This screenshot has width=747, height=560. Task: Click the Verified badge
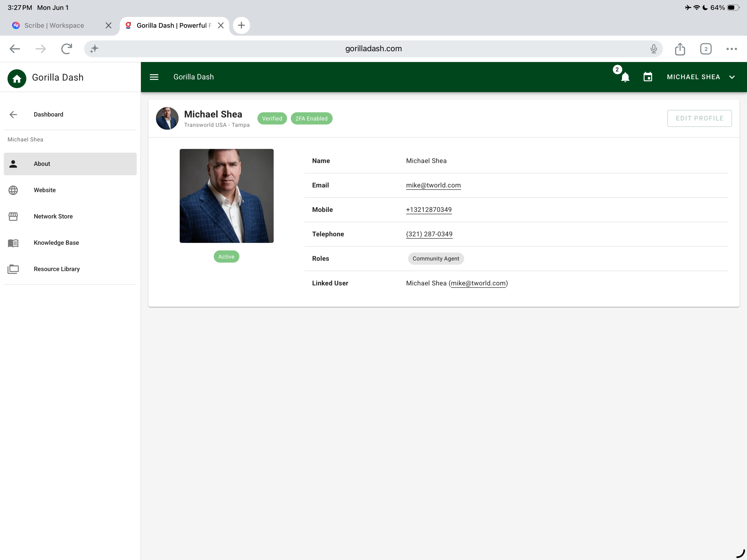272,119
